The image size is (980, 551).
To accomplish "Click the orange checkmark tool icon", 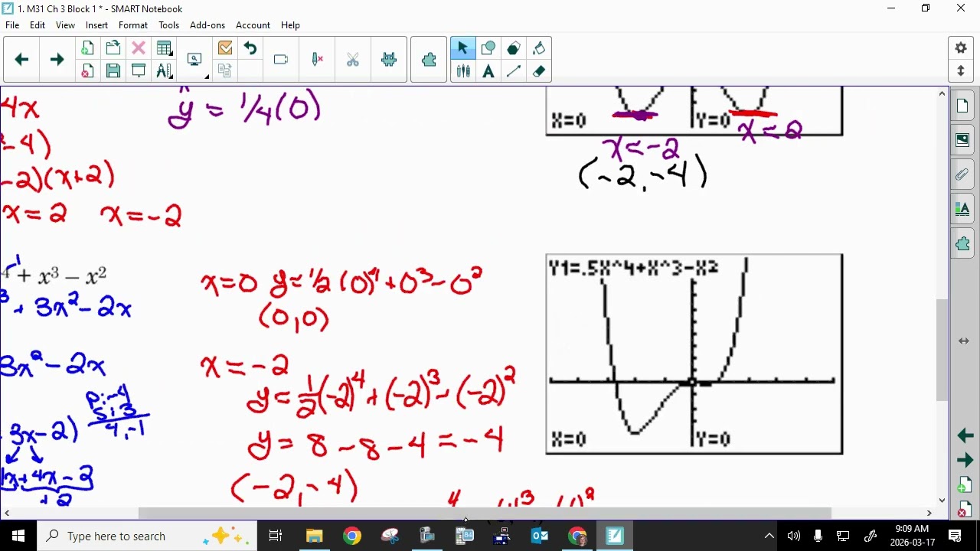I will tap(224, 48).
